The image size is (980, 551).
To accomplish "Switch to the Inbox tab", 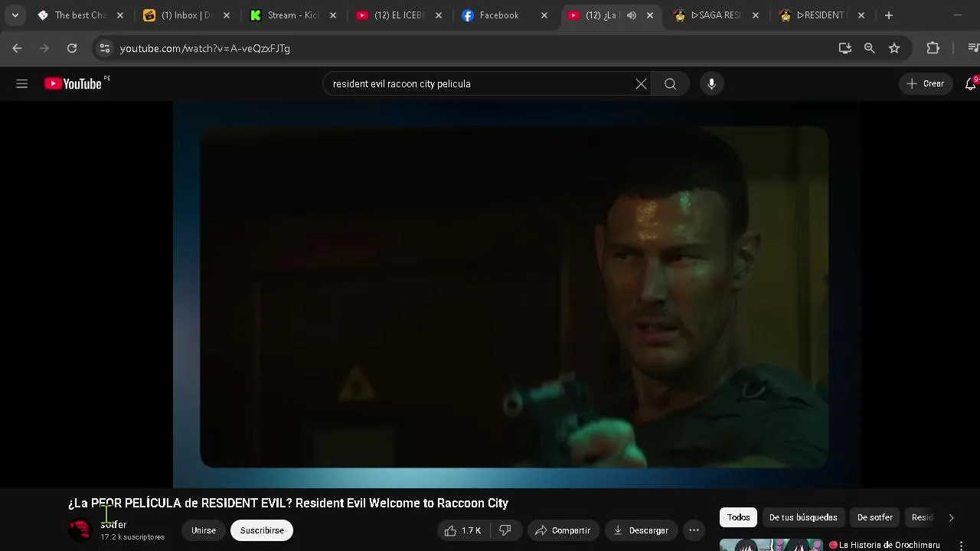I will point(187,15).
